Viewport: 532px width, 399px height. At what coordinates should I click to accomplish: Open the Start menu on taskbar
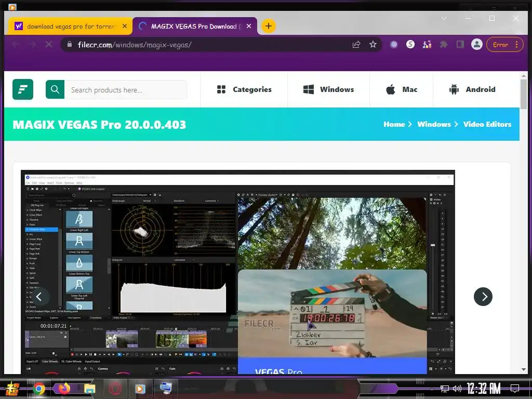coord(12,389)
